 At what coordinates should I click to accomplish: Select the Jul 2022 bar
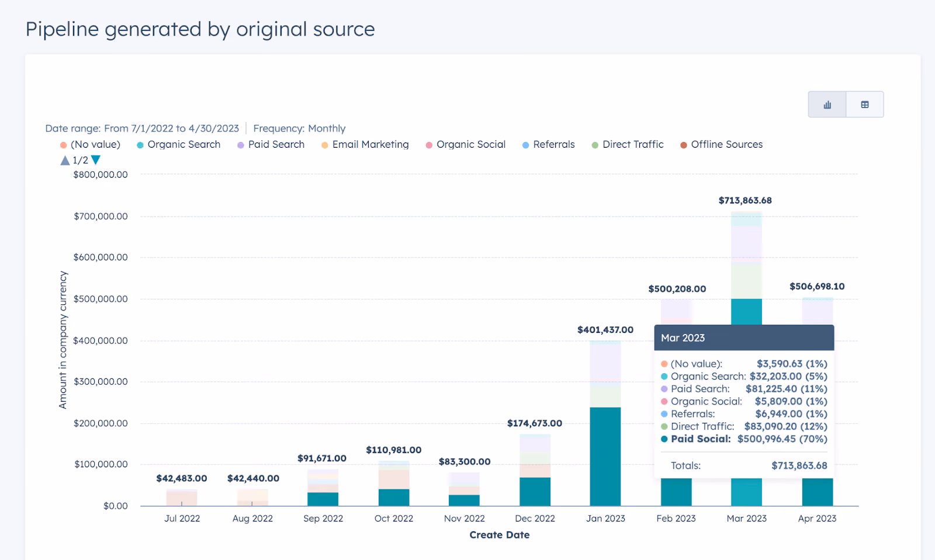tap(182, 498)
